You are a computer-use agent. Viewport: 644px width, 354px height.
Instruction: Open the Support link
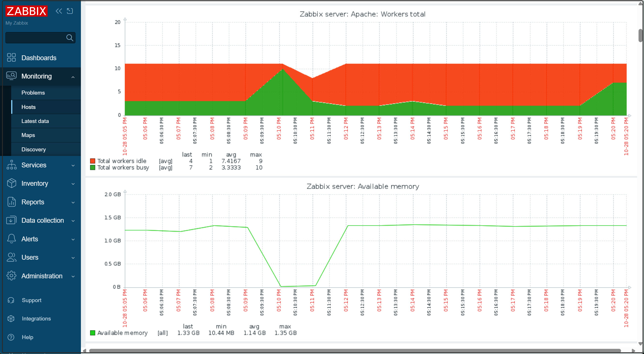32,300
